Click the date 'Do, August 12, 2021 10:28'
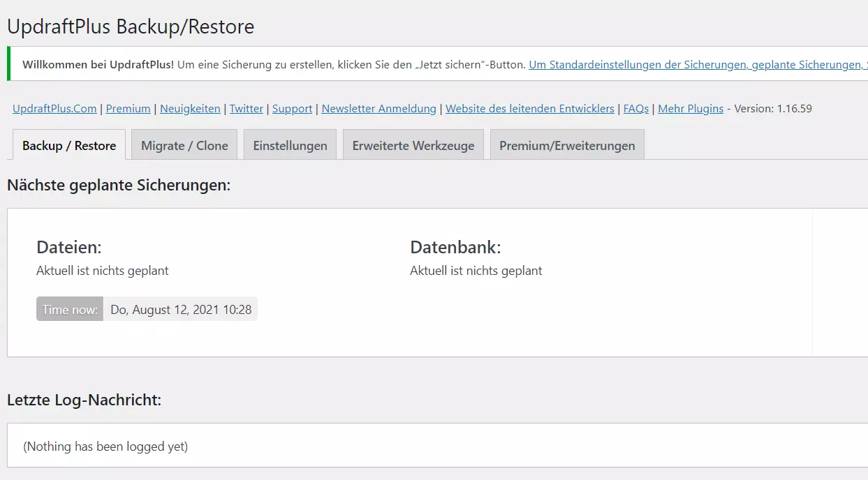The width and height of the screenshot is (868, 480). [x=181, y=310]
